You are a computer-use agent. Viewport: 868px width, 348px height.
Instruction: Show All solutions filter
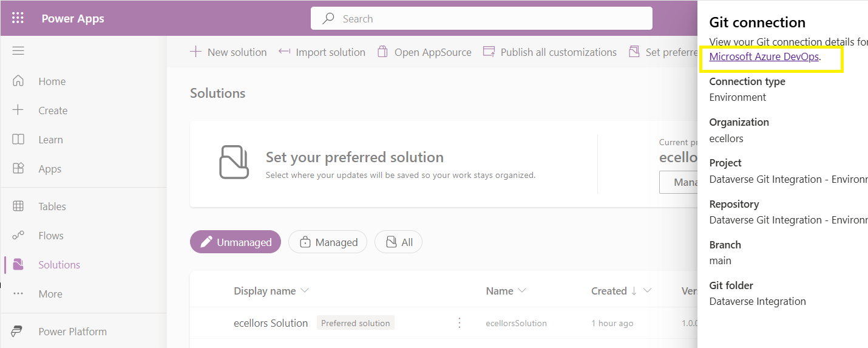(x=399, y=242)
